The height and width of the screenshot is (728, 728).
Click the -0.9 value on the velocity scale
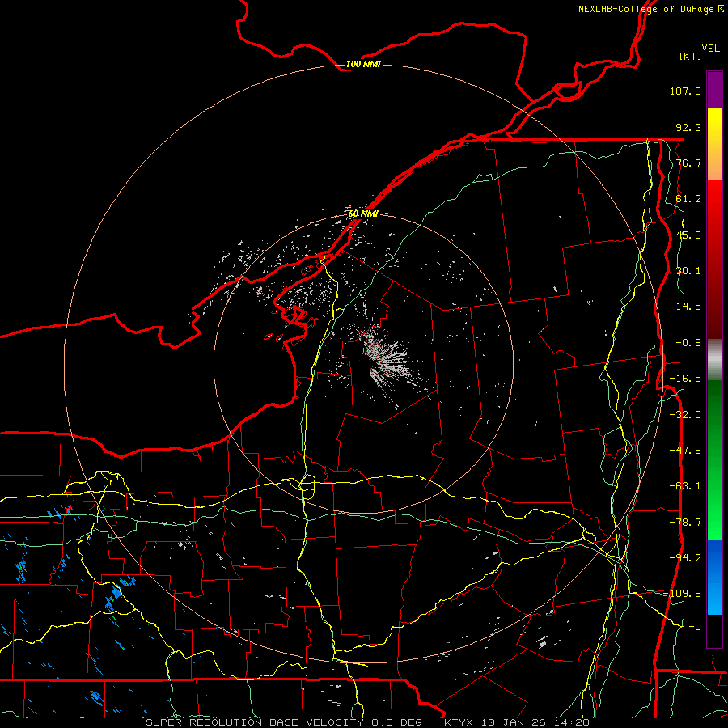point(688,343)
